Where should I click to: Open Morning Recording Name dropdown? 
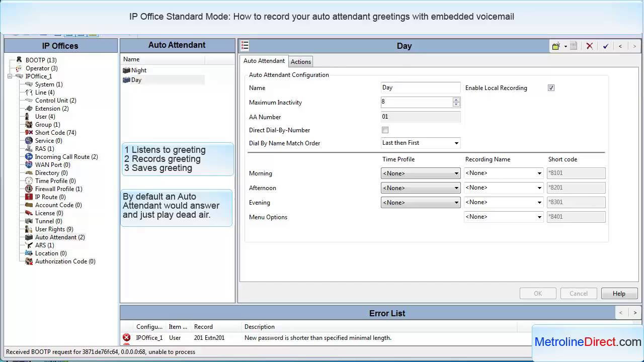click(x=539, y=173)
